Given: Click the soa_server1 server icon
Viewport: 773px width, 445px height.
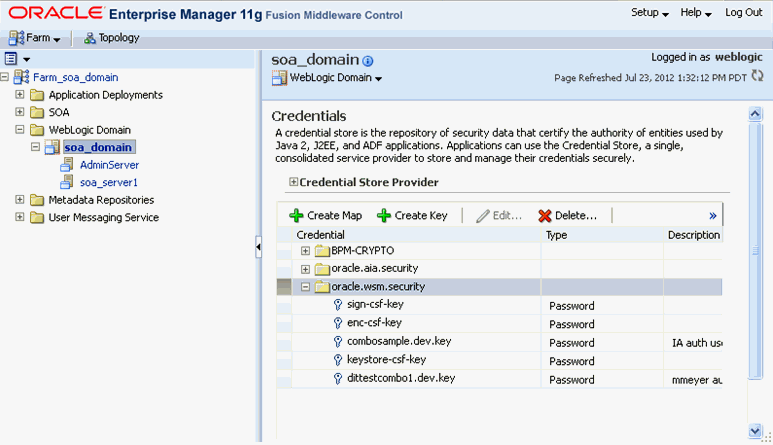Looking at the screenshot, I should (67, 182).
